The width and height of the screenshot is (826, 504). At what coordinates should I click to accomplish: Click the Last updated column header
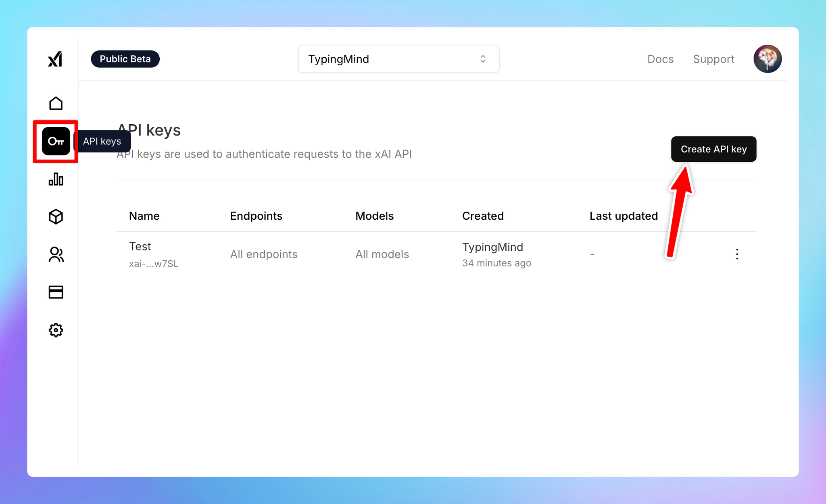tap(624, 216)
